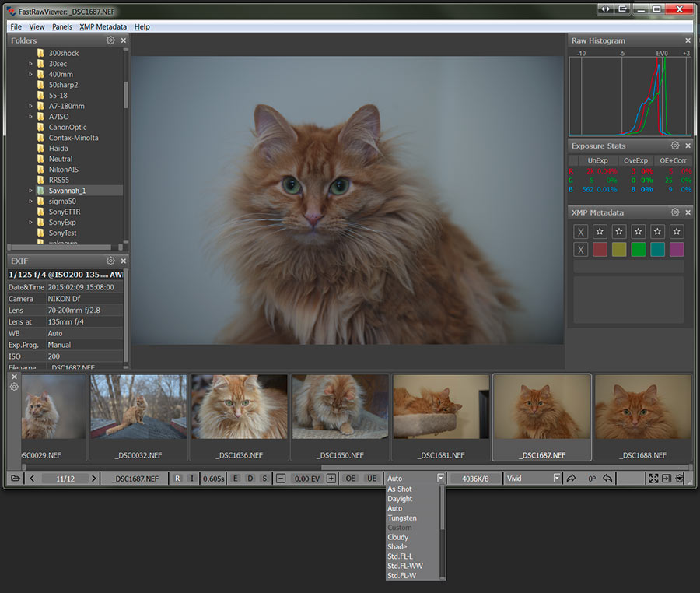Open the Panels menu
700x593 pixels.
point(62,26)
